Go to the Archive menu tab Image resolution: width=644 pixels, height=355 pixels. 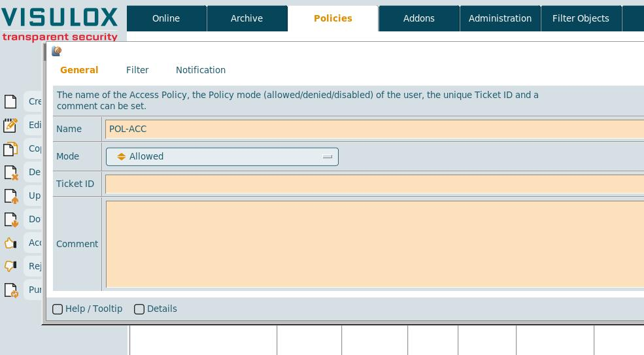(246, 18)
